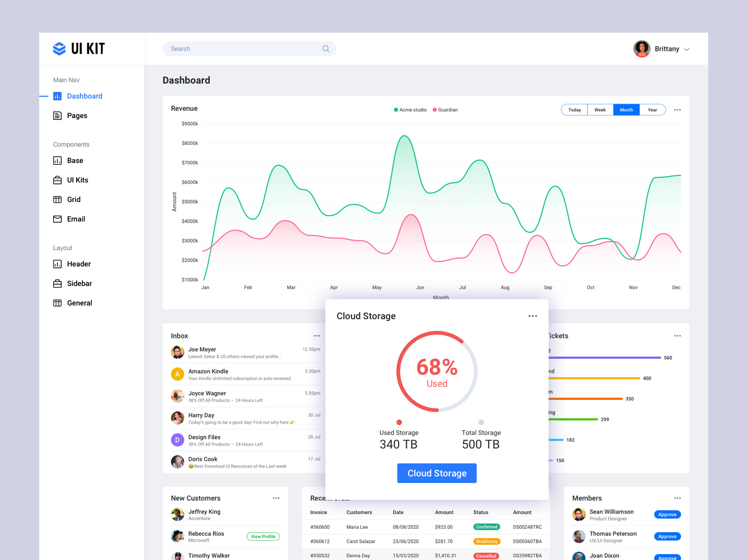Image resolution: width=747 pixels, height=560 pixels.
Task: Click the Base component icon
Action: (x=57, y=161)
